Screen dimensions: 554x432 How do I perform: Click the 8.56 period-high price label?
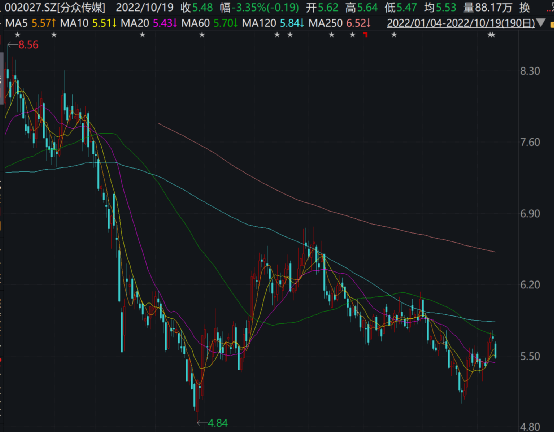click(28, 45)
